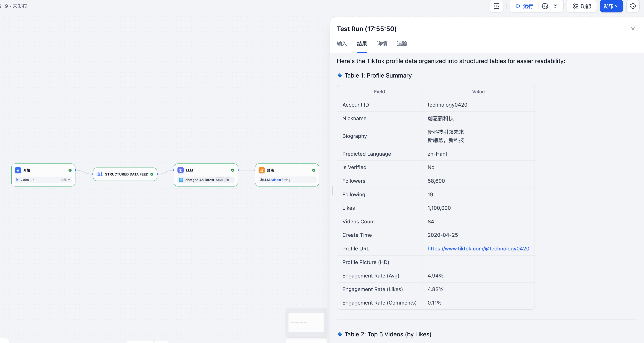Screen dimensions: 644x343
Task: Open version history icon at top right
Action: pos(633,6)
